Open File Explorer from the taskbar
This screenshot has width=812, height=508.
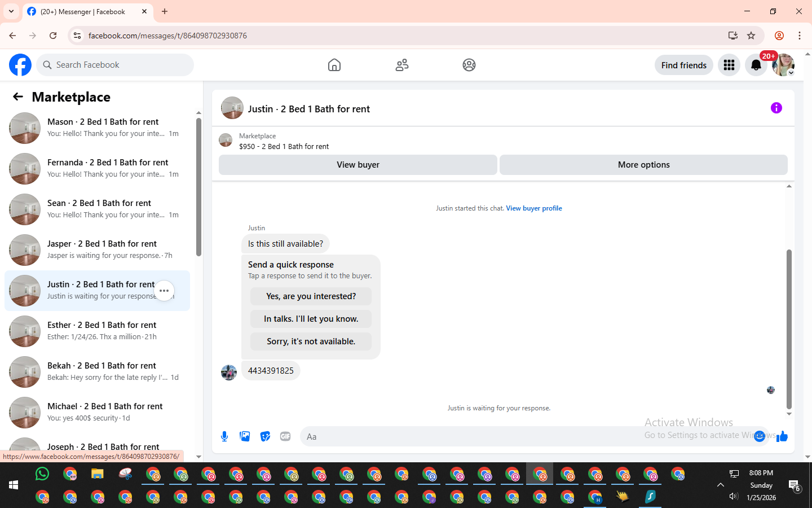click(98, 474)
